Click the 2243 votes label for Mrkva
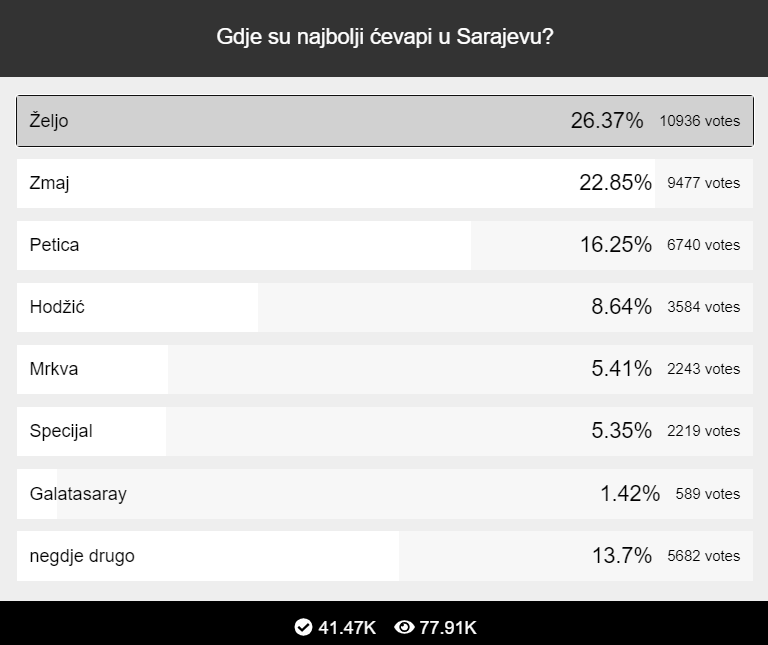This screenshot has height=645, width=768. (x=704, y=369)
